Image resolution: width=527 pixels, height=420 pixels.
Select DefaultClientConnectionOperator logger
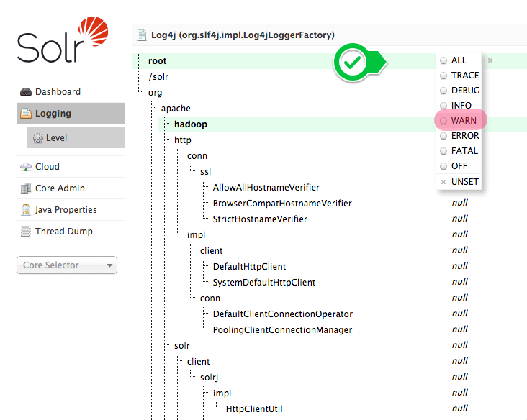tap(283, 314)
